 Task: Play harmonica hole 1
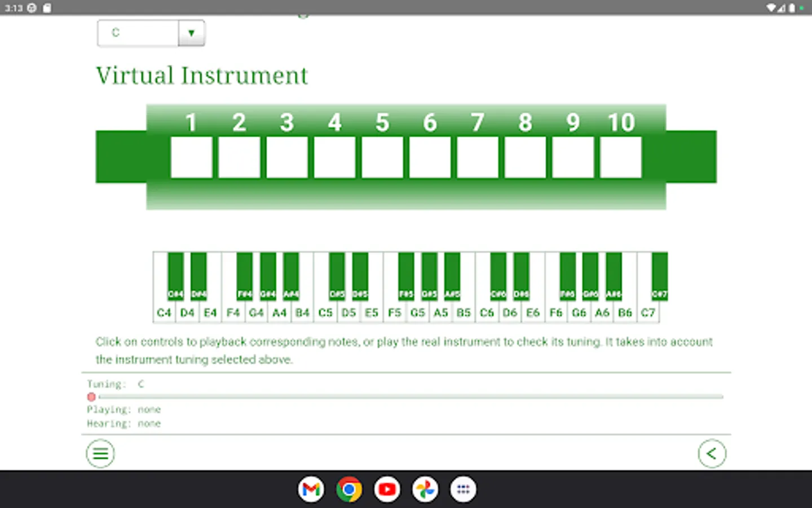192,157
